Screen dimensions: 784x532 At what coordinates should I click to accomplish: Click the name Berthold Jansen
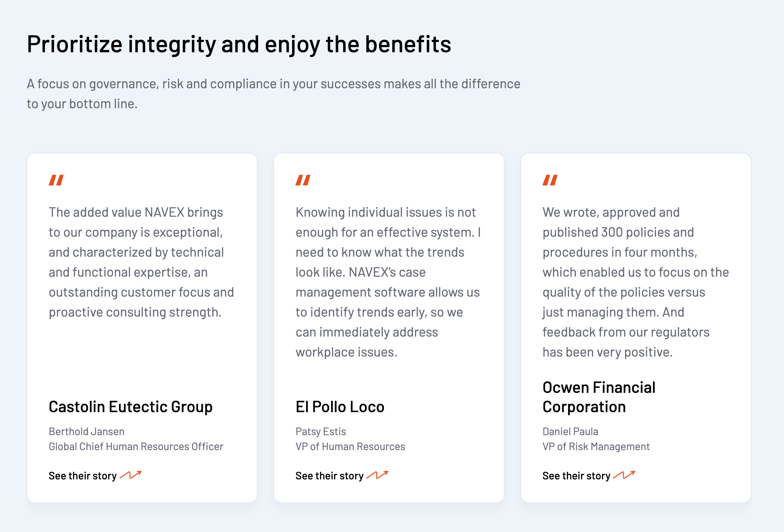pos(86,431)
